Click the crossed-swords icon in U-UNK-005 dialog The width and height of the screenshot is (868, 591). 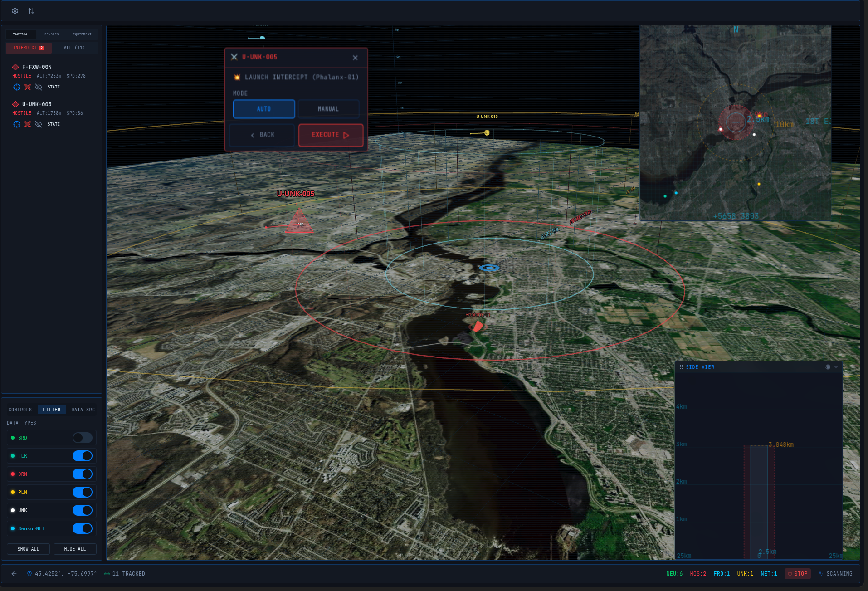point(234,57)
